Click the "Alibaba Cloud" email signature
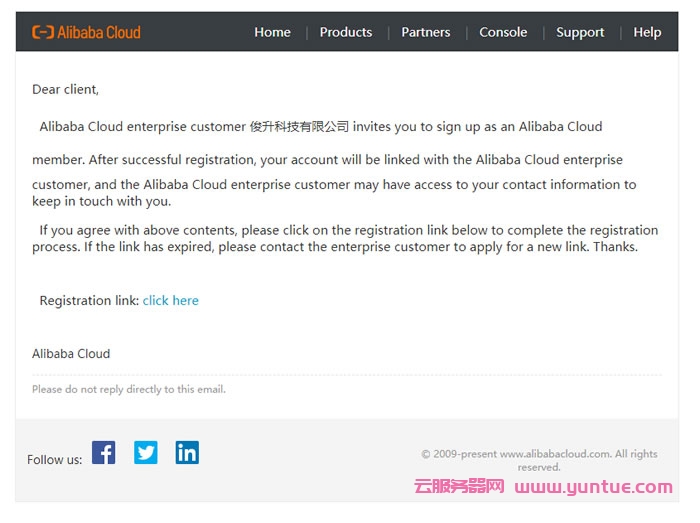Screen dimensions: 700x523 [x=71, y=353]
